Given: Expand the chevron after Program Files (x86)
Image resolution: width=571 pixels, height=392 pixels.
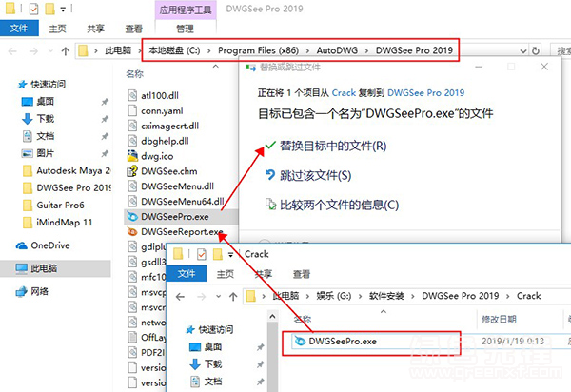Looking at the screenshot, I should [x=307, y=50].
